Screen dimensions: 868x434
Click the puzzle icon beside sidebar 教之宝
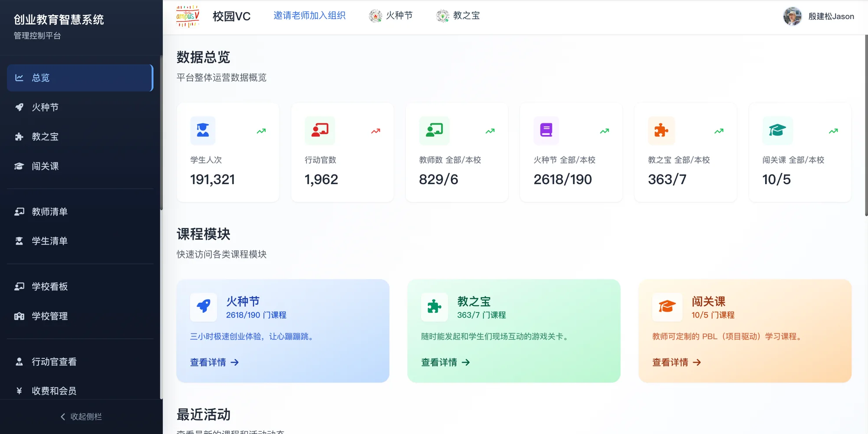[x=19, y=137]
